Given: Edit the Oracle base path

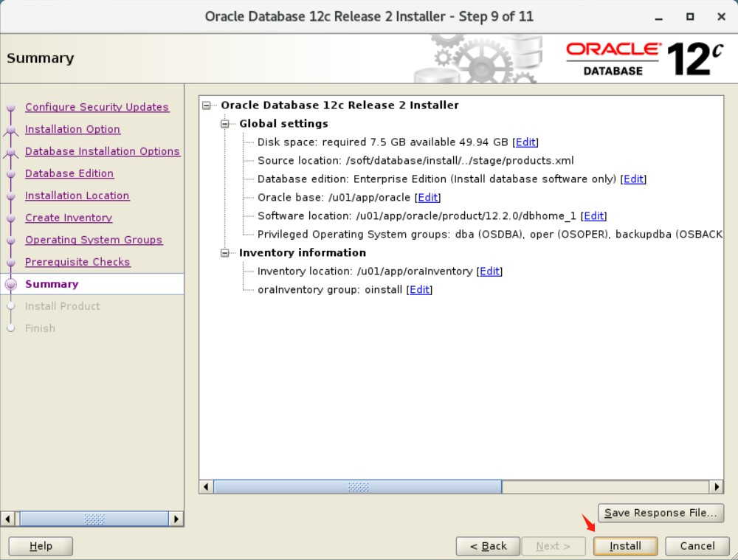Looking at the screenshot, I should 428,198.
